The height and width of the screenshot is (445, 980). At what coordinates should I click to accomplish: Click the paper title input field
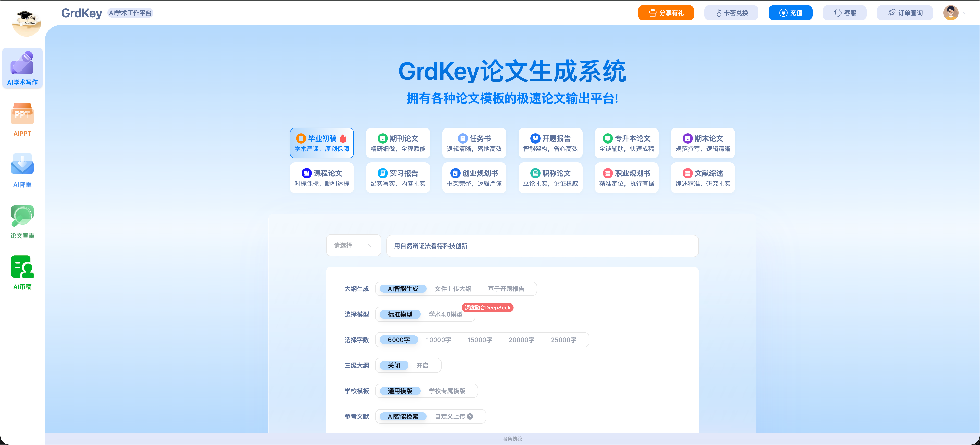[542, 246]
